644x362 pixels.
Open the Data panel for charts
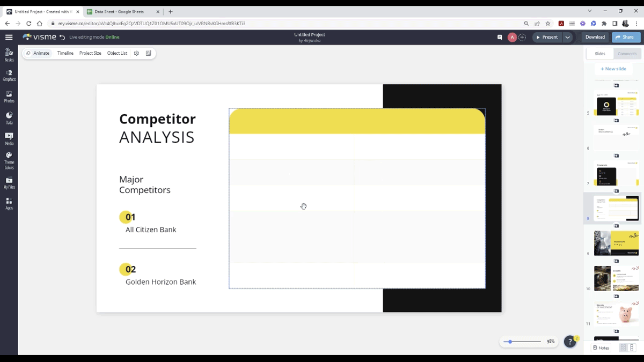(9, 117)
